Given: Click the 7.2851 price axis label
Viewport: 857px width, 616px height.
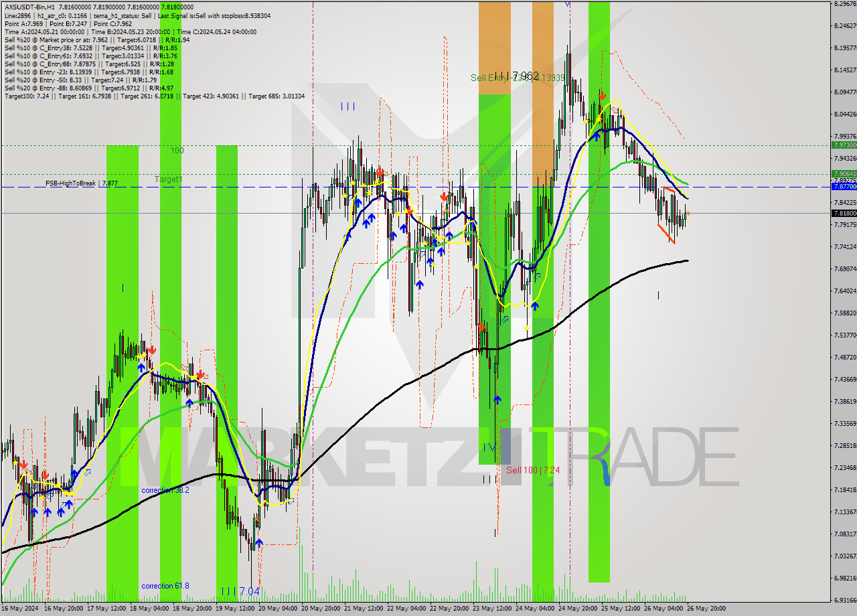Looking at the screenshot, I should (845, 446).
